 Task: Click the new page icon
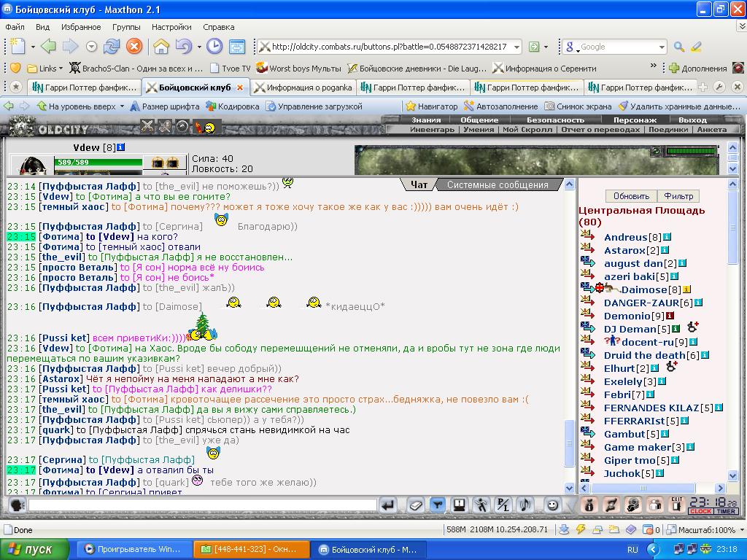18,46
